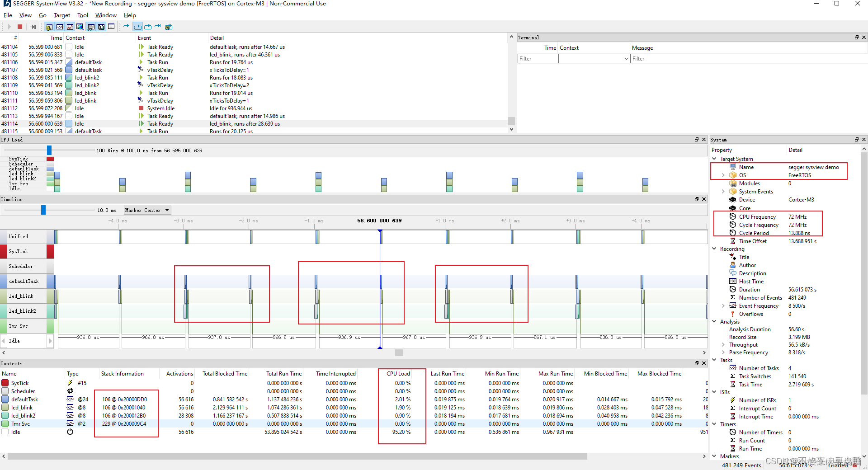Image resolution: width=868 pixels, height=470 pixels.
Task: Sort Contexts by Total Run Time header
Action: pos(284,374)
